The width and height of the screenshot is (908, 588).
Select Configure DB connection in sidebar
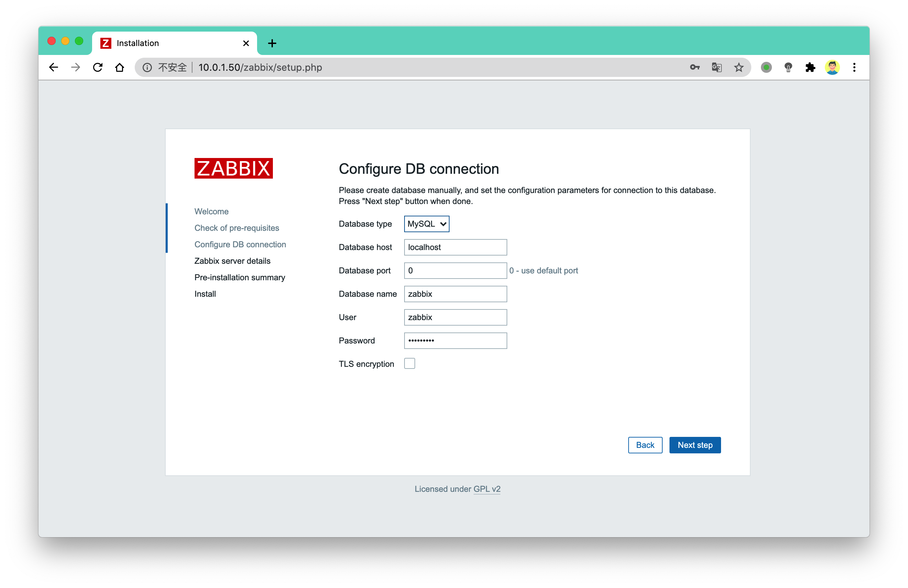point(240,245)
